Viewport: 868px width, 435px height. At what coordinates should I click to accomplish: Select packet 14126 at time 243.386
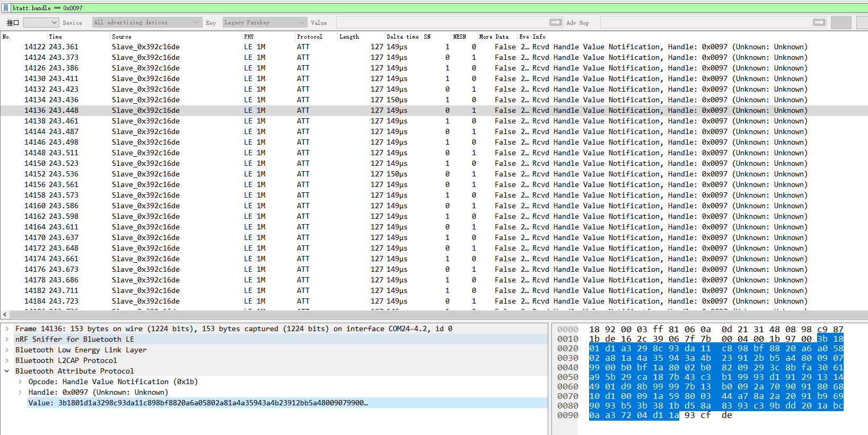(434, 68)
